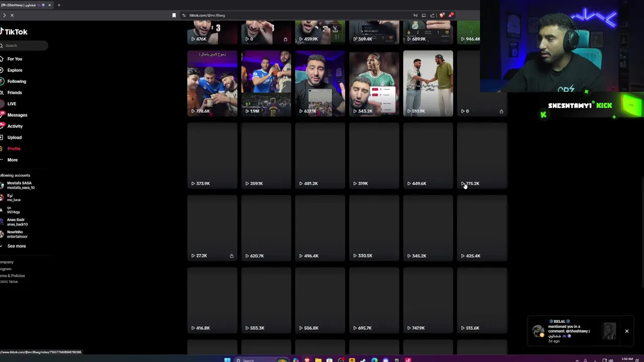Open the Terms & Policies footer link
Screen dimensions: 644x362
click(x=12, y=276)
